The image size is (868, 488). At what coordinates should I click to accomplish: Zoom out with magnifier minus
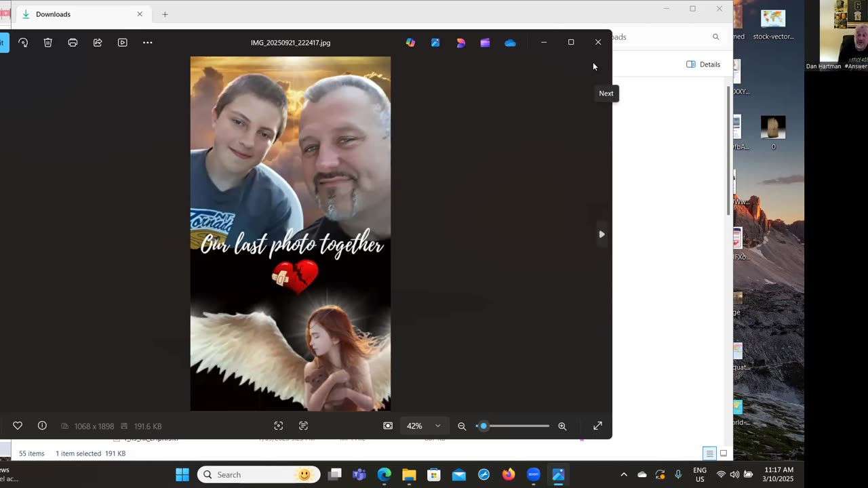coord(462,426)
